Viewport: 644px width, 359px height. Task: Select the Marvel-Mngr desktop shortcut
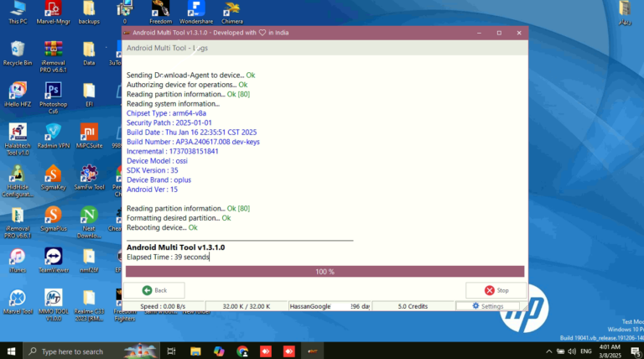tap(54, 13)
